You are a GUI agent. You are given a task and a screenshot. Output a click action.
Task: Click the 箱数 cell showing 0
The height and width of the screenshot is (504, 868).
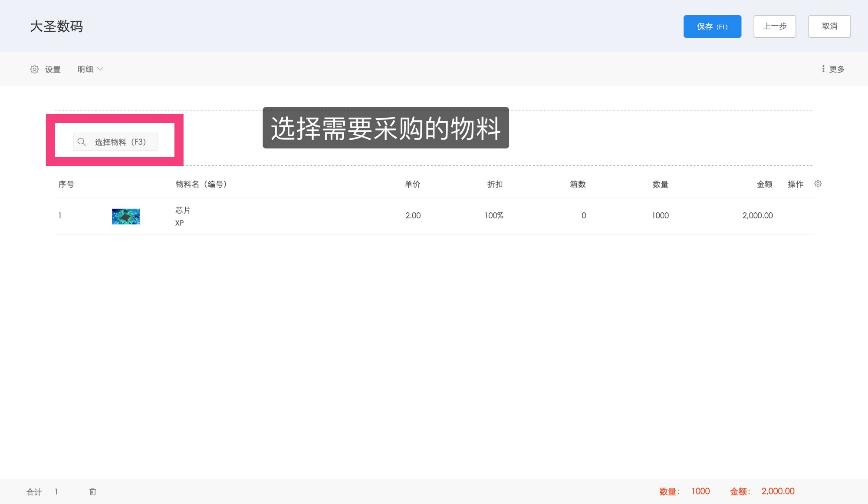pyautogui.click(x=583, y=216)
